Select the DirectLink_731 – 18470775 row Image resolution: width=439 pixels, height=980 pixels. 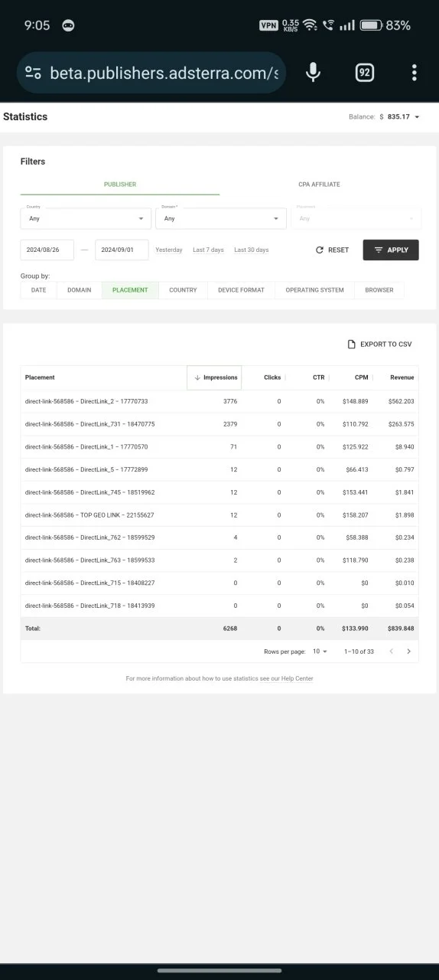(x=219, y=424)
